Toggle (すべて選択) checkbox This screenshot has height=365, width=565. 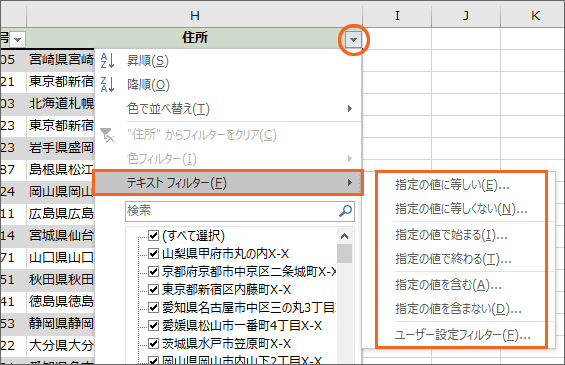pyautogui.click(x=154, y=236)
